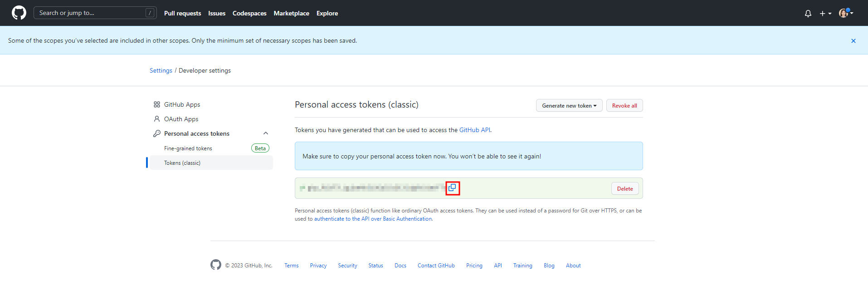Click the Settings breadcrumb link

[161, 70]
